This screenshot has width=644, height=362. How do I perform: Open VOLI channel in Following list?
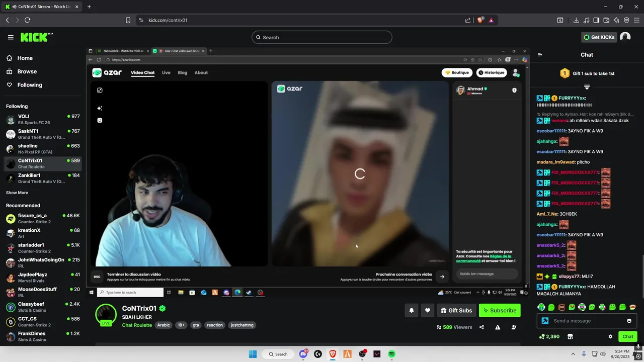(42, 119)
